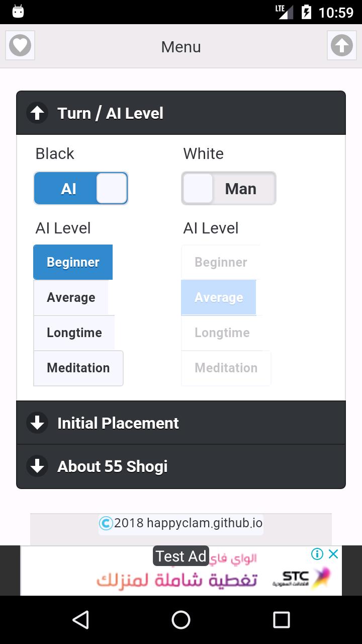Image resolution: width=362 pixels, height=644 pixels.
Task: Tap the heart favorite icon
Action: [20, 46]
